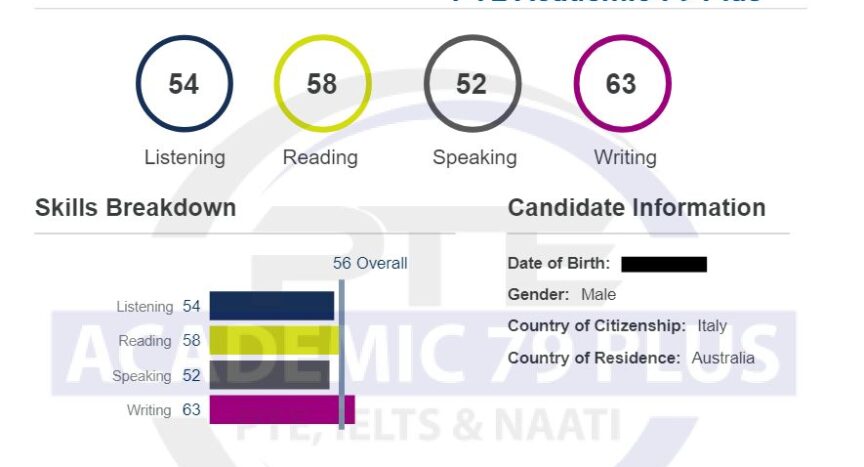
Task: Click the Writing score circle showing 63
Action: pos(622,84)
